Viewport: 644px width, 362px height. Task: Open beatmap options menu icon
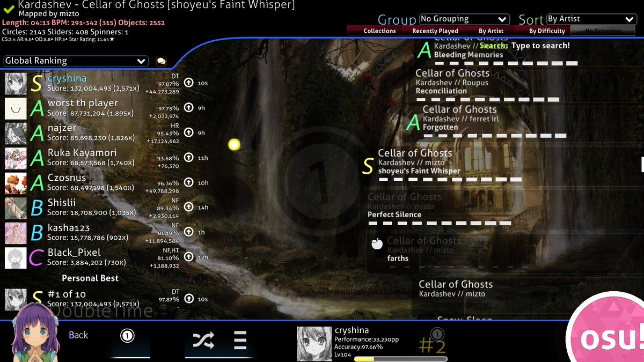click(x=240, y=340)
